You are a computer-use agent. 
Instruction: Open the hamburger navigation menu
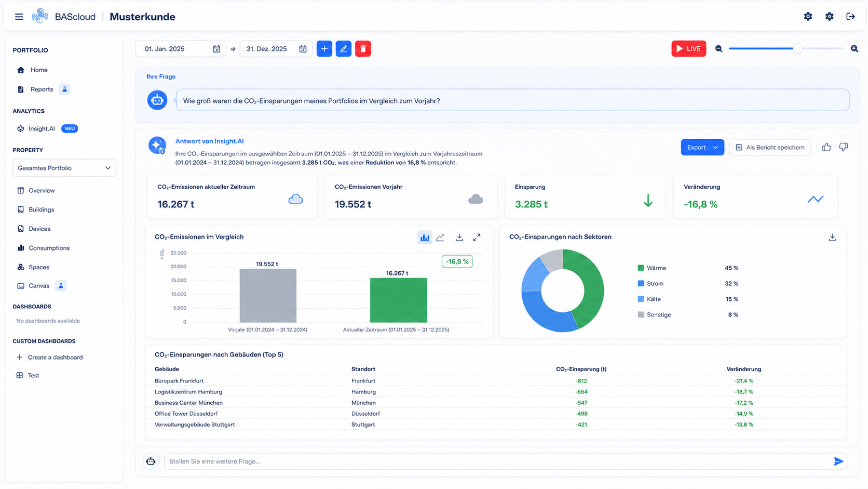click(x=19, y=17)
